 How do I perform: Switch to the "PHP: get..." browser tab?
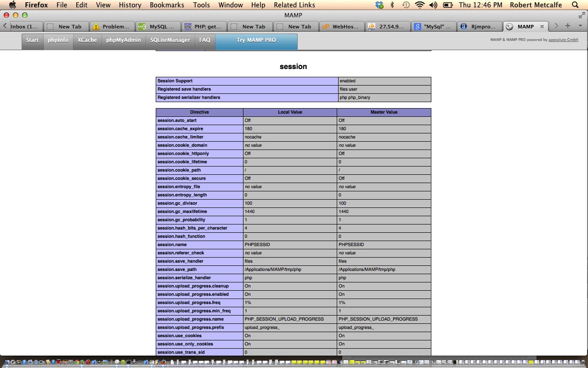(x=204, y=27)
